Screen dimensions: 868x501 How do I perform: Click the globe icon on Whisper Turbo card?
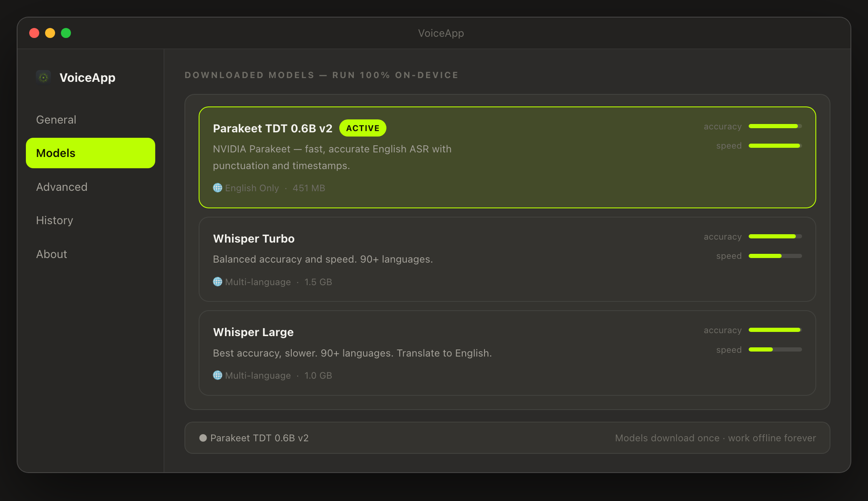(x=217, y=282)
